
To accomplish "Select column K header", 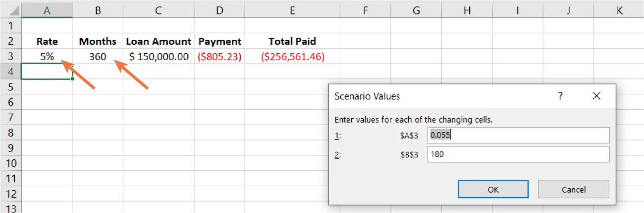I will pos(619,10).
